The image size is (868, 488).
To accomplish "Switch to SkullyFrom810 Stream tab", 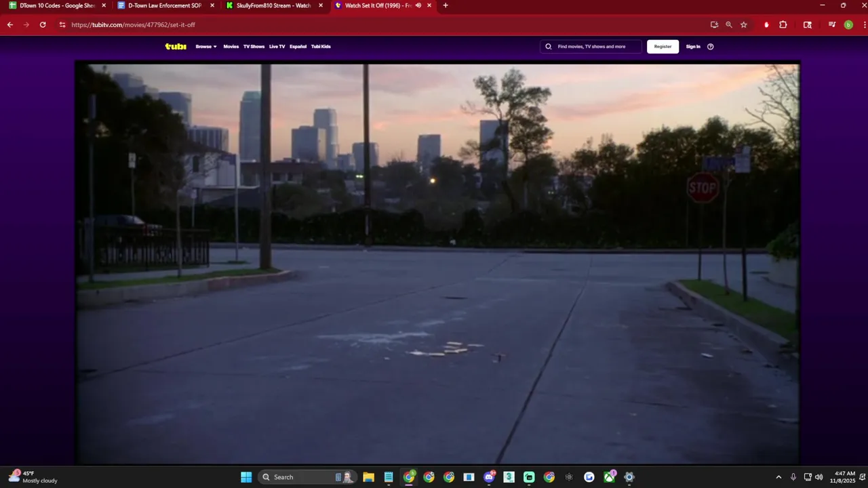I will pos(274,5).
